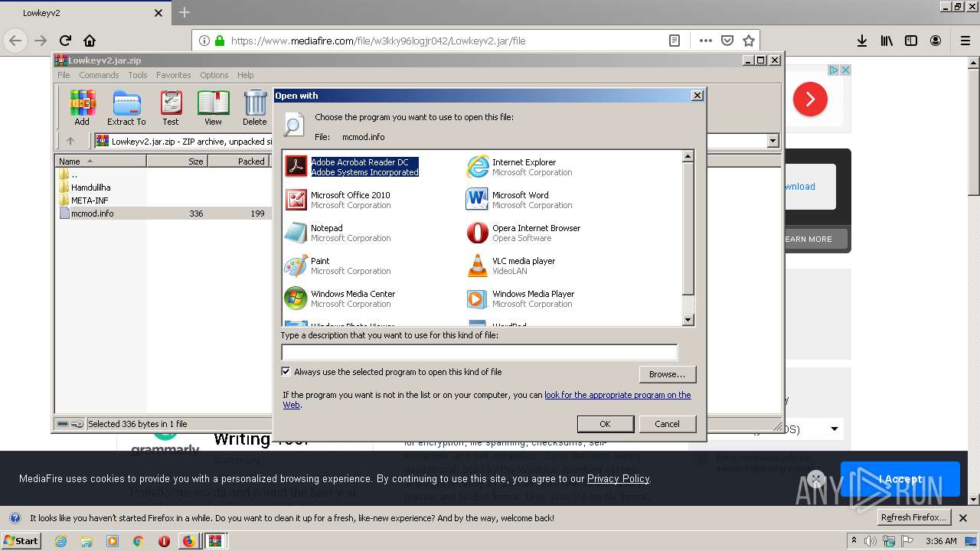The image size is (980, 551).
Task: Open the Windows Start menu
Action: 21,541
